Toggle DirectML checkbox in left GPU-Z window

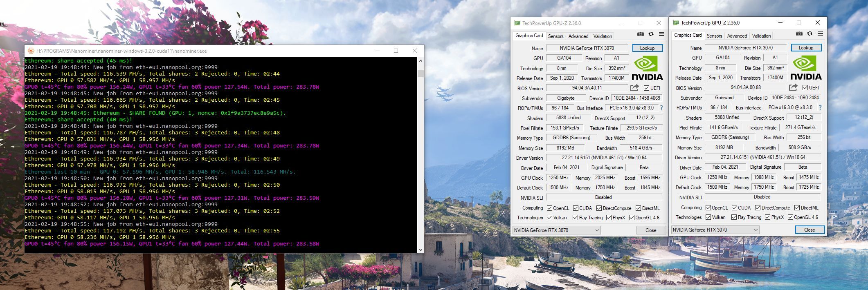coord(638,208)
